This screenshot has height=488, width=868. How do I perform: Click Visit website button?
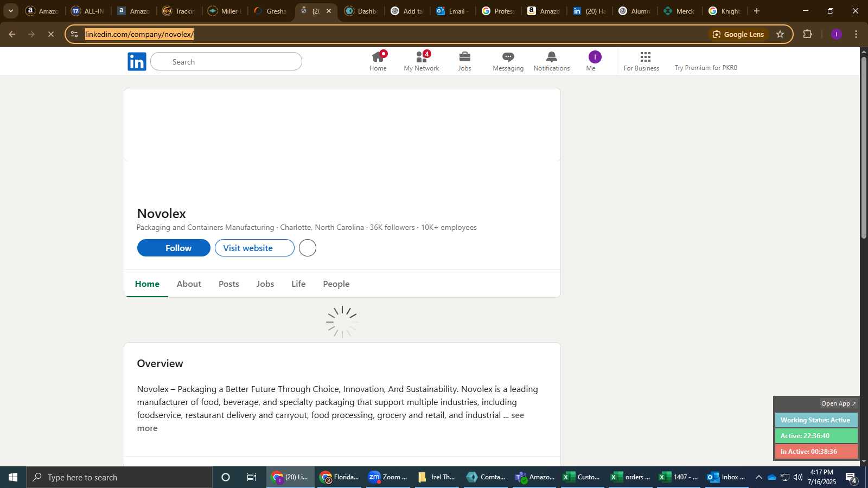[254, 248]
